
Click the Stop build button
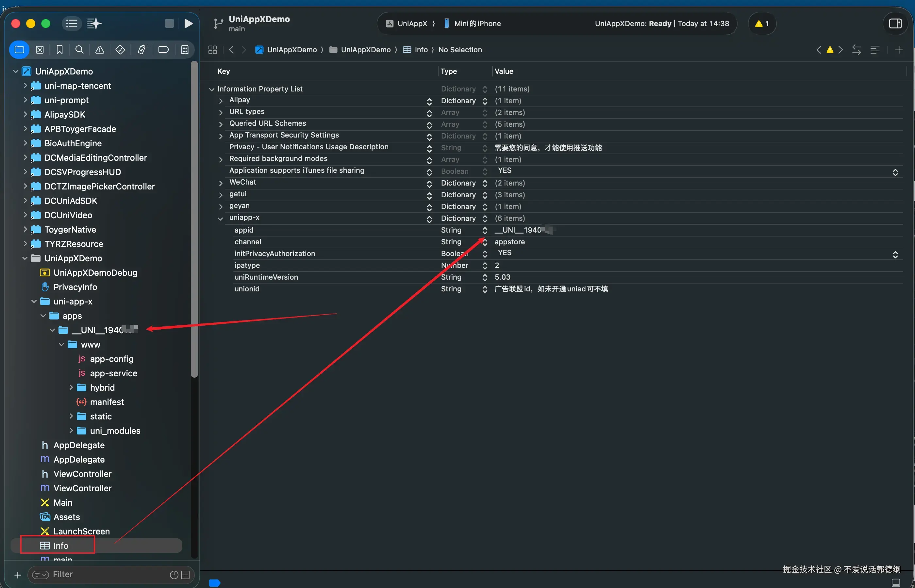pos(169,24)
